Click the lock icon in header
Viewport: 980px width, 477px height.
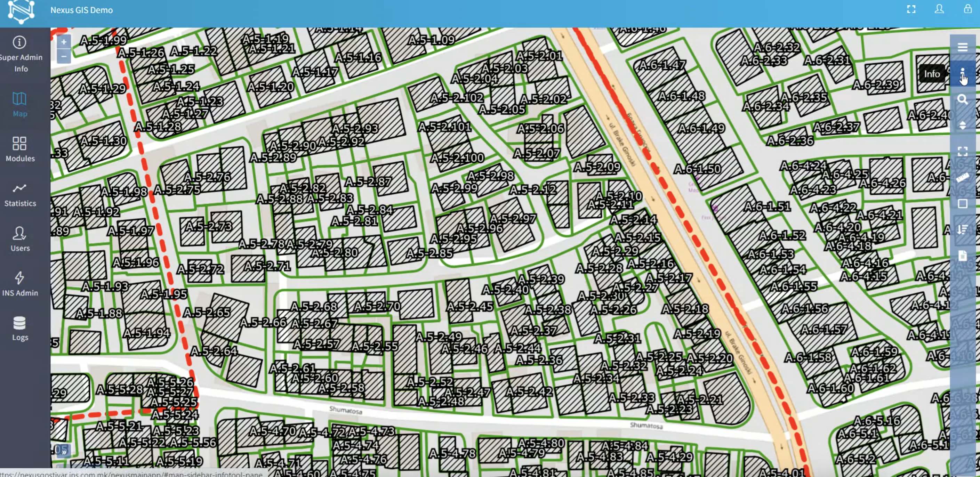968,8
